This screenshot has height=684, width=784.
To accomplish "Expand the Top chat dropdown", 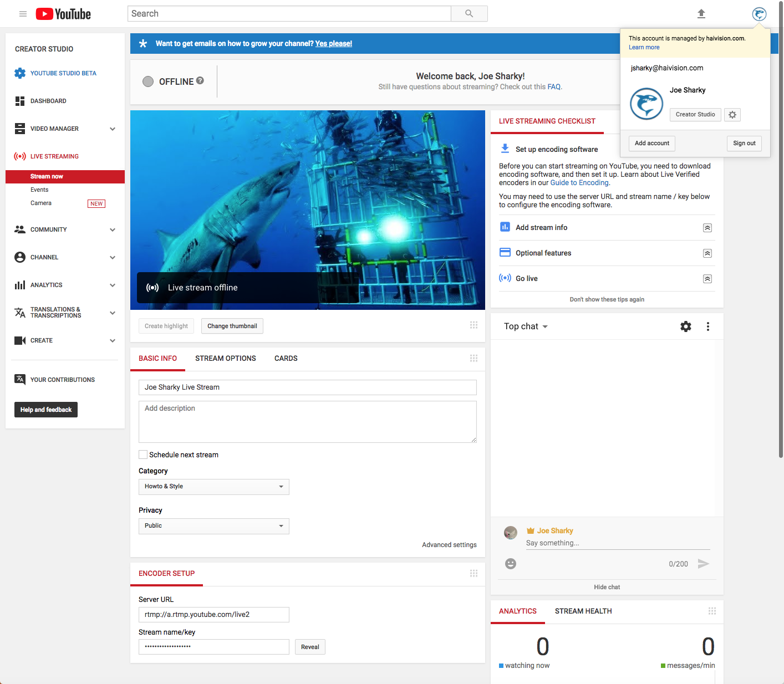I will click(526, 326).
